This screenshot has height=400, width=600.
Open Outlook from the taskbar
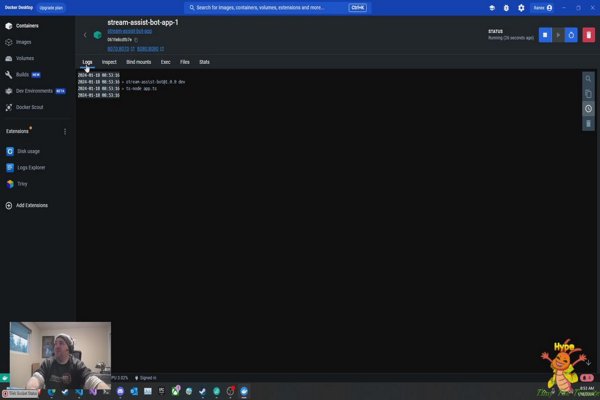[134, 391]
